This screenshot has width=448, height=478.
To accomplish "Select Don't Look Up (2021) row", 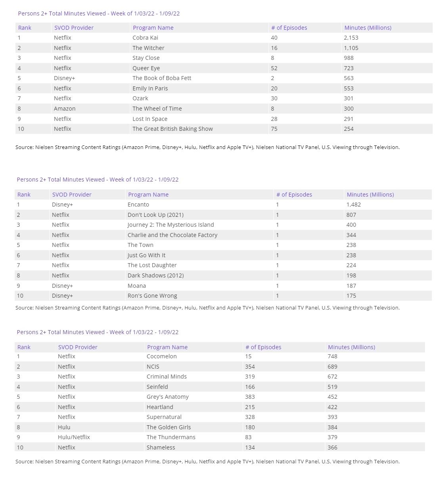I will tap(155, 215).
